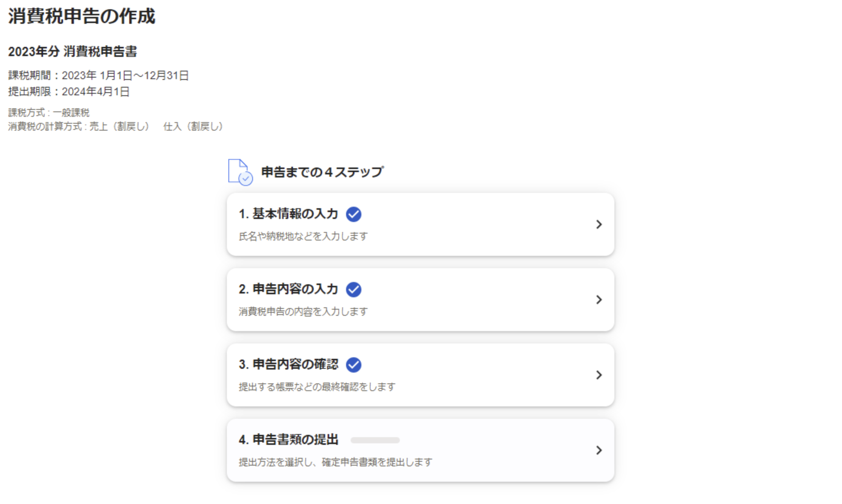
Task: Click the 2023年分 消費税申告書 heading
Action: (x=73, y=51)
